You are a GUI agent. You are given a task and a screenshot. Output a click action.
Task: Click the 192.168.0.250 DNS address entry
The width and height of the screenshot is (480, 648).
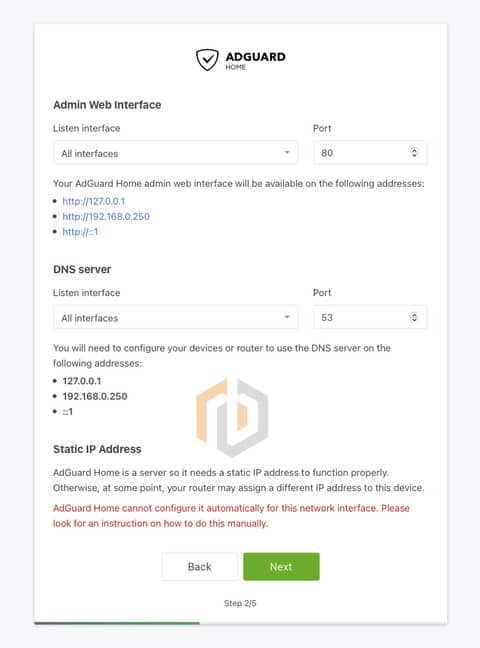point(95,396)
